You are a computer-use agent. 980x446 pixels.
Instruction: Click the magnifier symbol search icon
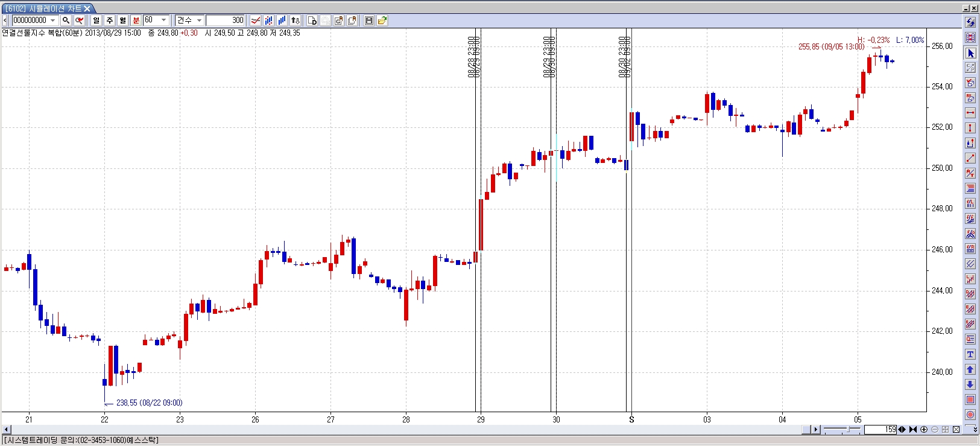pyautogui.click(x=66, y=21)
